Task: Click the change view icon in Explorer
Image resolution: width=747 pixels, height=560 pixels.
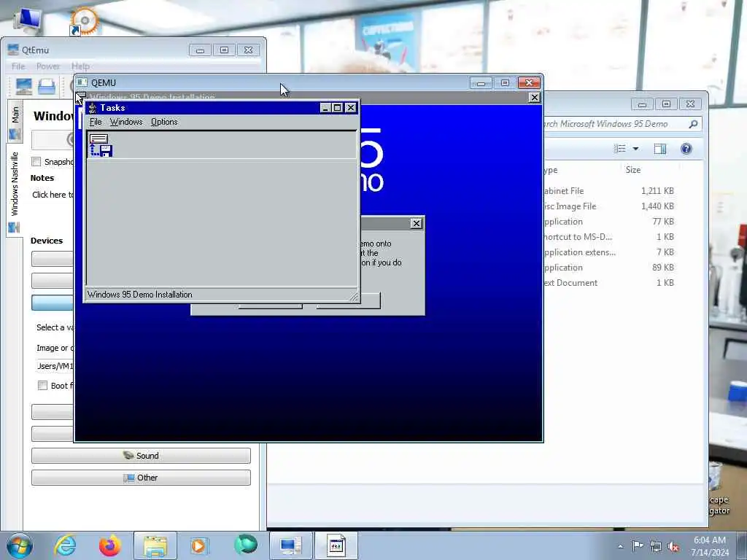Action: pyautogui.click(x=620, y=149)
